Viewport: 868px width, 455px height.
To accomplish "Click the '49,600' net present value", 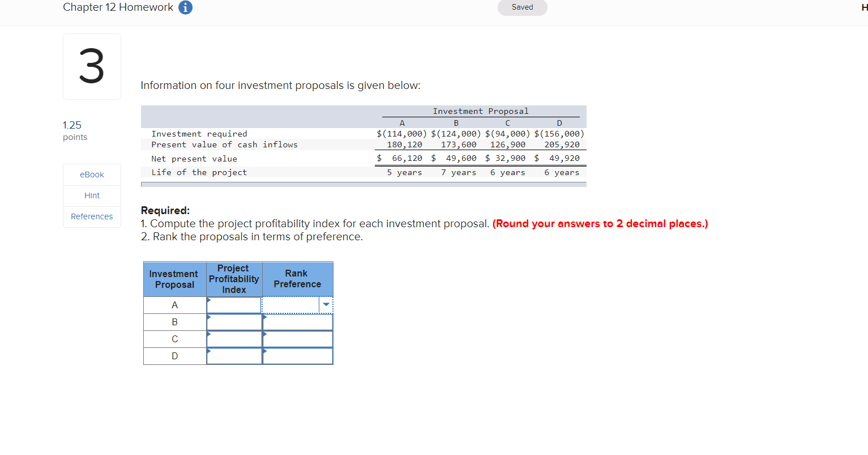I will [461, 158].
